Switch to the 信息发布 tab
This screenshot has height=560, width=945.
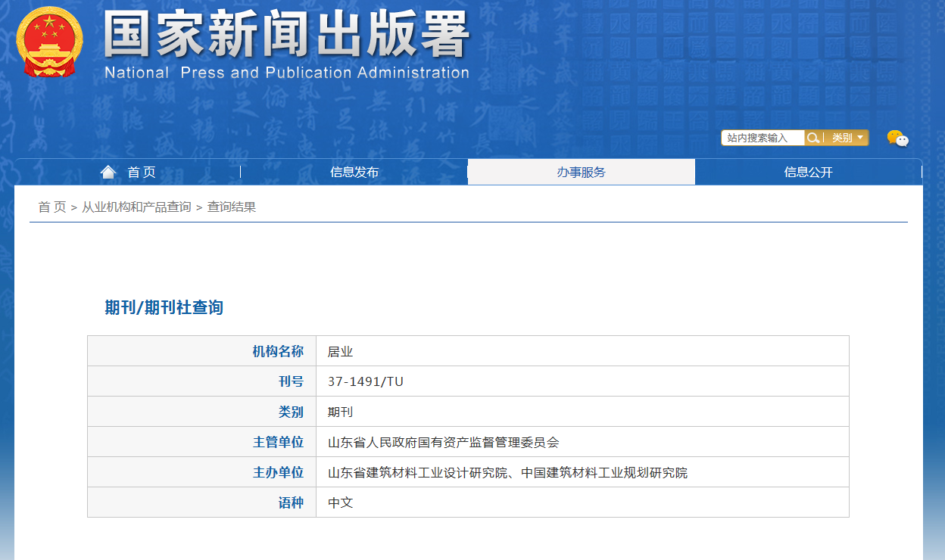click(x=355, y=172)
